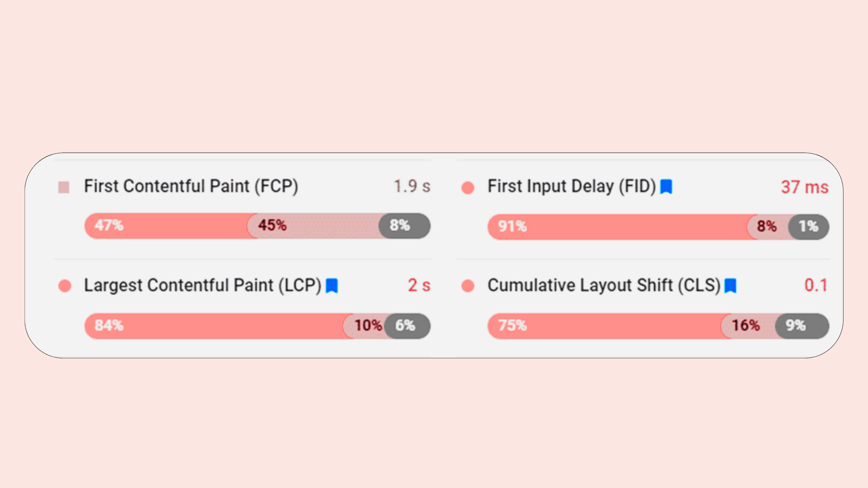Screen dimensions: 868x488
Task: Click the 37 ms FID value
Action: 804,187
